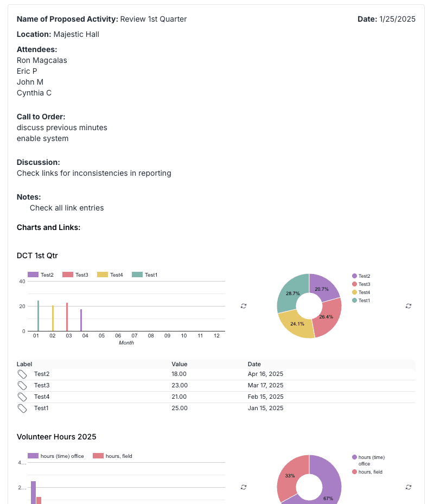Click the tag icon beside Test1 row
This screenshot has height=504, width=434.
(x=22, y=409)
